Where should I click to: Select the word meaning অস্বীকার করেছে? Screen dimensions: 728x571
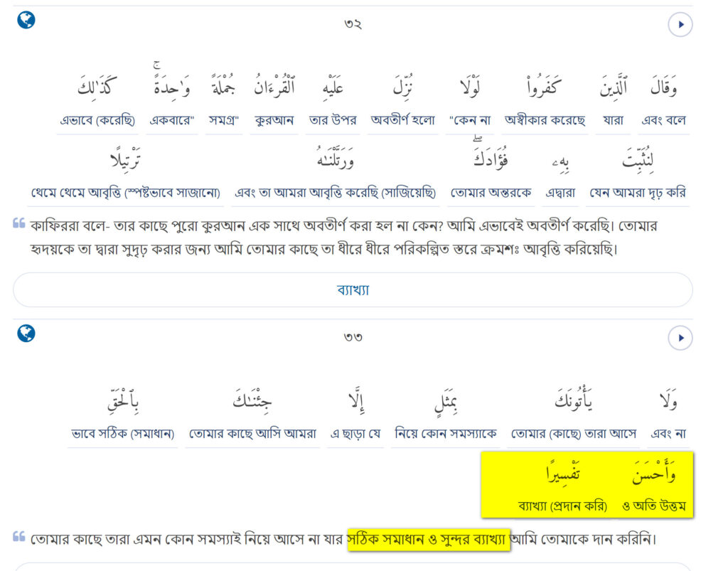point(545,120)
